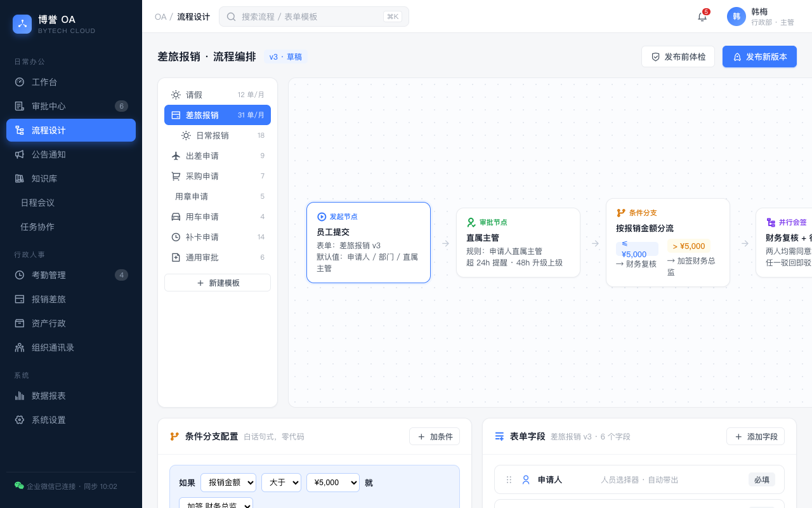Screen dimensions: 812x508
Task: Click the 韩梅 user avatar
Action: pos(737,17)
